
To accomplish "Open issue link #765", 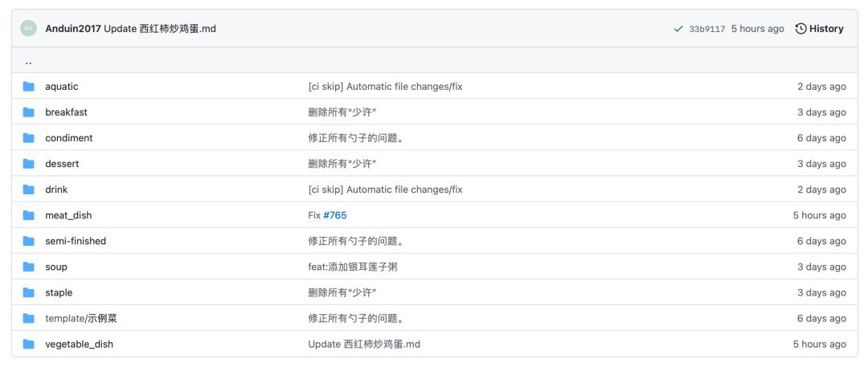I will [335, 215].
